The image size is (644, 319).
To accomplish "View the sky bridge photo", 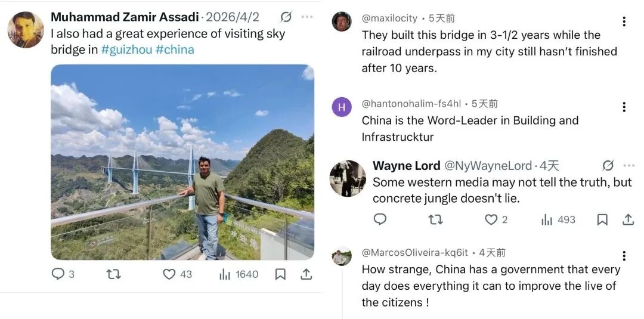I will click(x=182, y=162).
